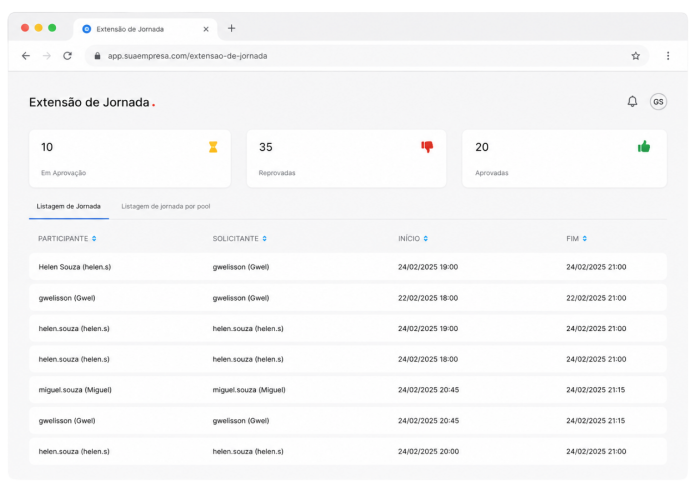The height and width of the screenshot is (500, 700).
Task: Click the Extensão de Jornada browser tab
Action: [x=145, y=29]
